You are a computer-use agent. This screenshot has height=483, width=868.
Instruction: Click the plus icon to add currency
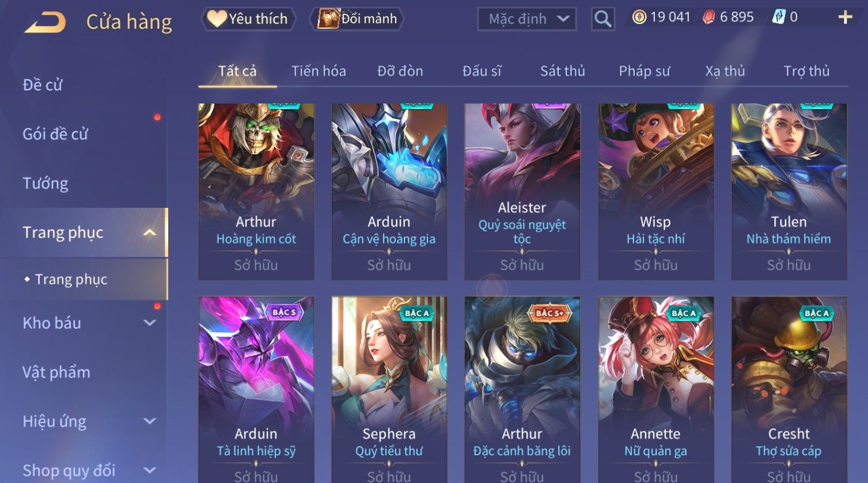point(845,17)
